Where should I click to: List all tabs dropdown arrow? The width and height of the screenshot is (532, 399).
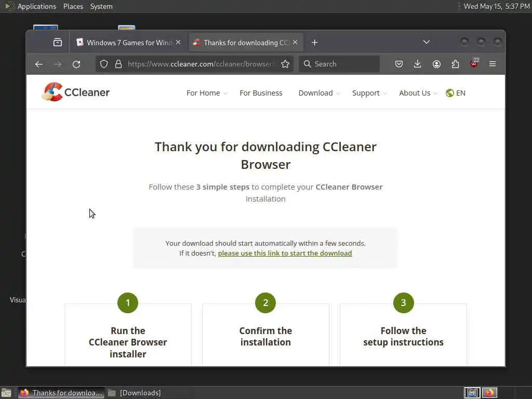[427, 42]
